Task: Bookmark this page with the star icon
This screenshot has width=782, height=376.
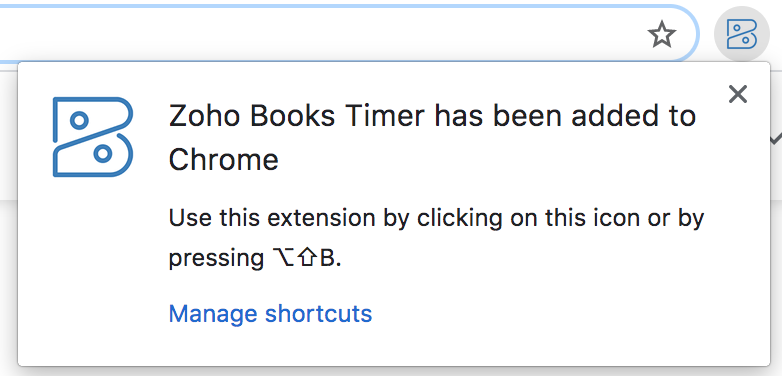Action: (661, 35)
